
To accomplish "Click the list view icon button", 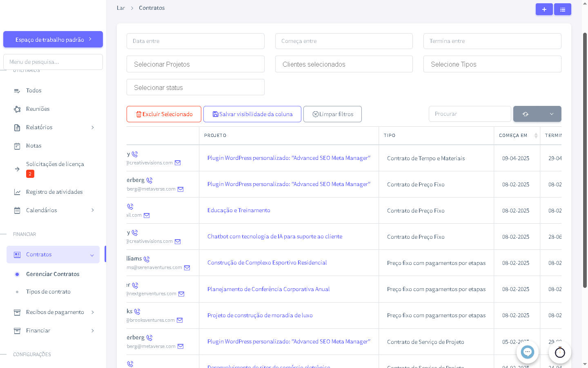I will coord(563,9).
